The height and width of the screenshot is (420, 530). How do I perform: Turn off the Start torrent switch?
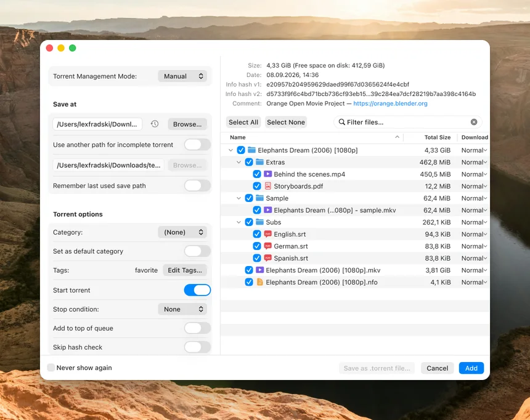pyautogui.click(x=197, y=290)
